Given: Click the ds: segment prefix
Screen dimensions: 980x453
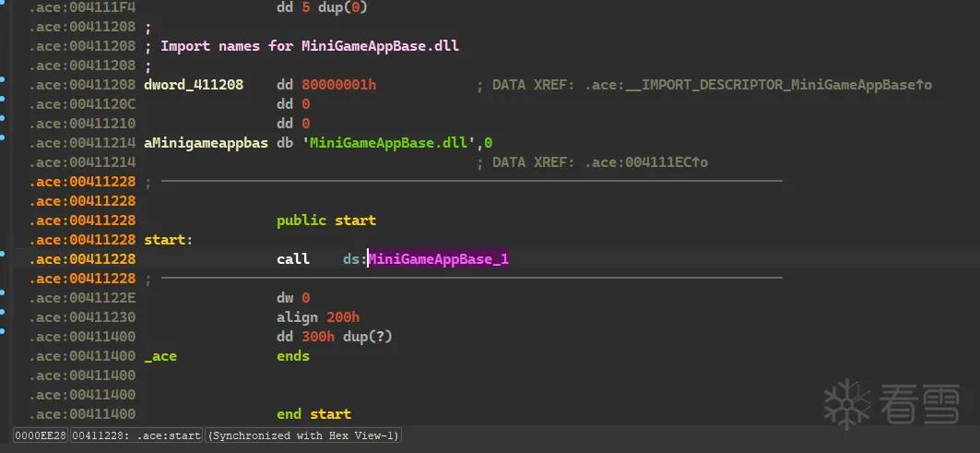Looking at the screenshot, I should click(x=355, y=259).
